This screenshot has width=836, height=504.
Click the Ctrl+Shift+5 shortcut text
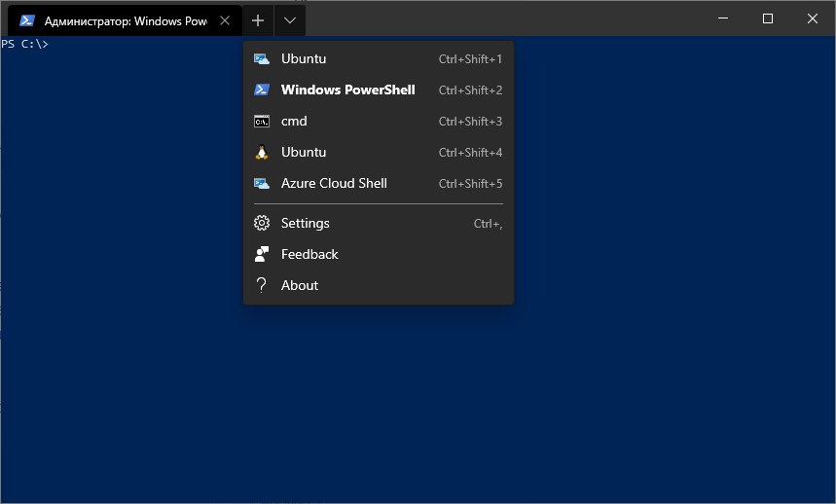click(470, 184)
